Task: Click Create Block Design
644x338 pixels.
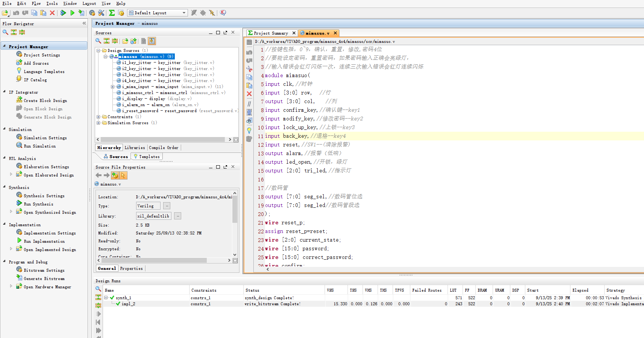Action: tap(45, 100)
